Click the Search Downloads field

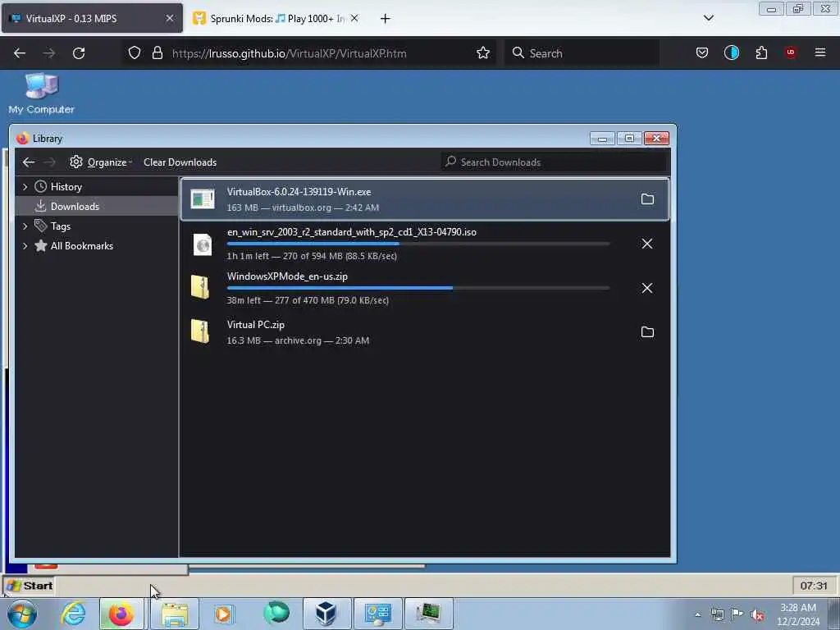(554, 162)
